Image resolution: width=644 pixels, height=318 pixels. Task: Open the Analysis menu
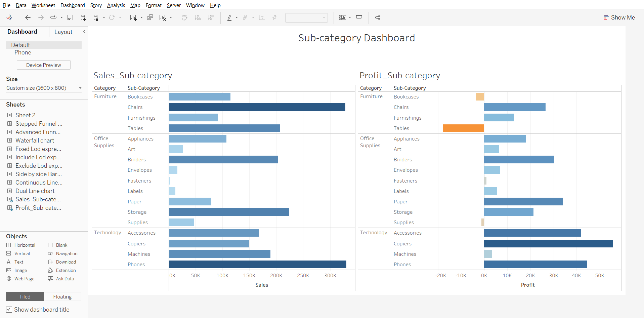116,5
